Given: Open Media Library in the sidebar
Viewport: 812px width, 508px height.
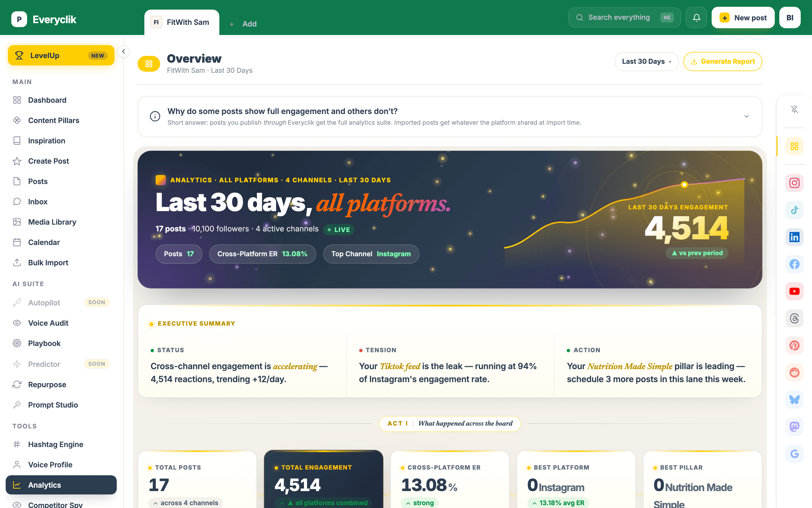Looking at the screenshot, I should (61, 222).
